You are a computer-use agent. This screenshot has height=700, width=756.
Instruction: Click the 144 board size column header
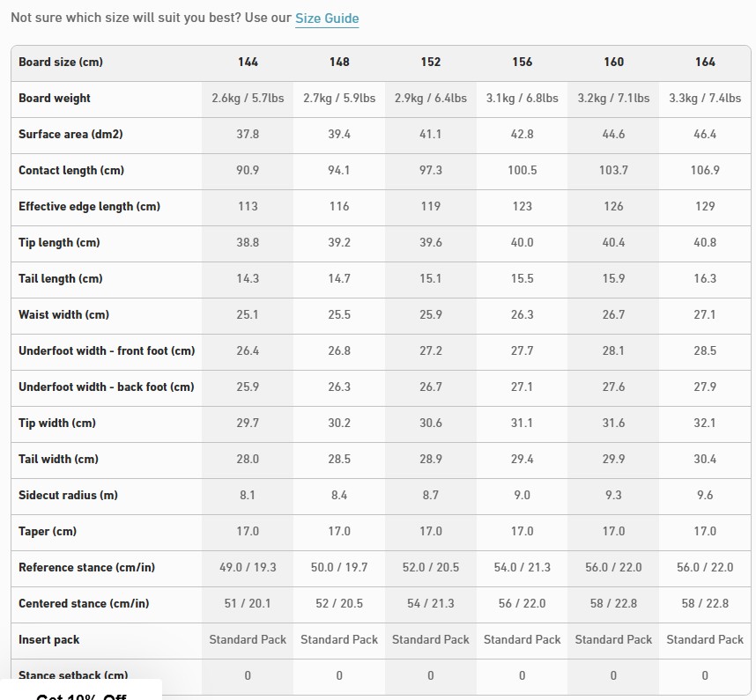[x=248, y=63]
